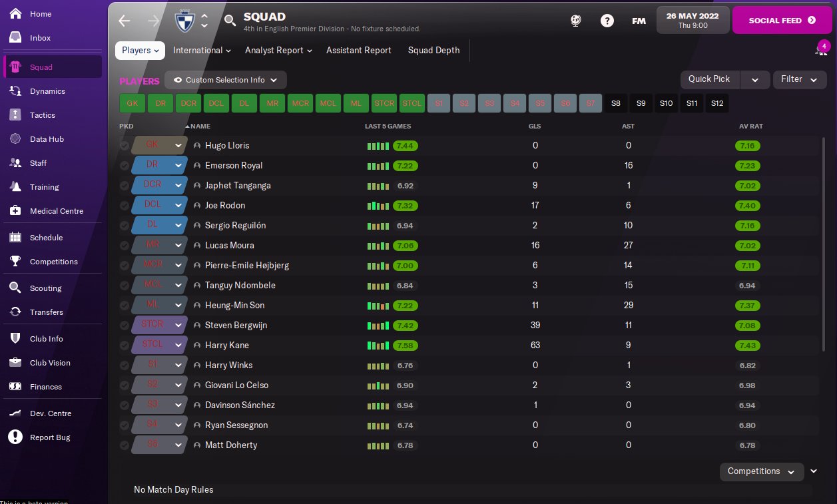The image size is (837, 504).
Task: Open the Dynamics sidebar icon
Action: (15, 91)
